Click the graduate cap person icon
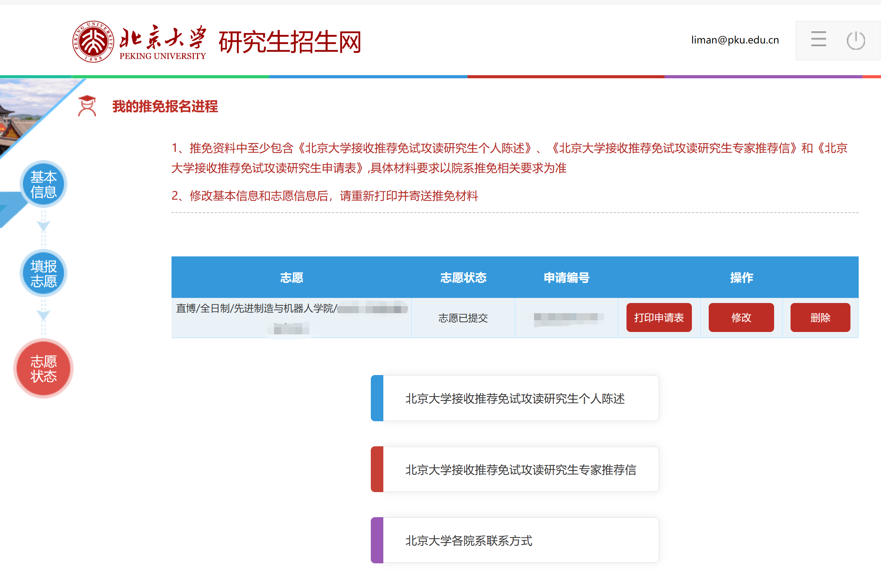881x588 pixels. click(87, 106)
